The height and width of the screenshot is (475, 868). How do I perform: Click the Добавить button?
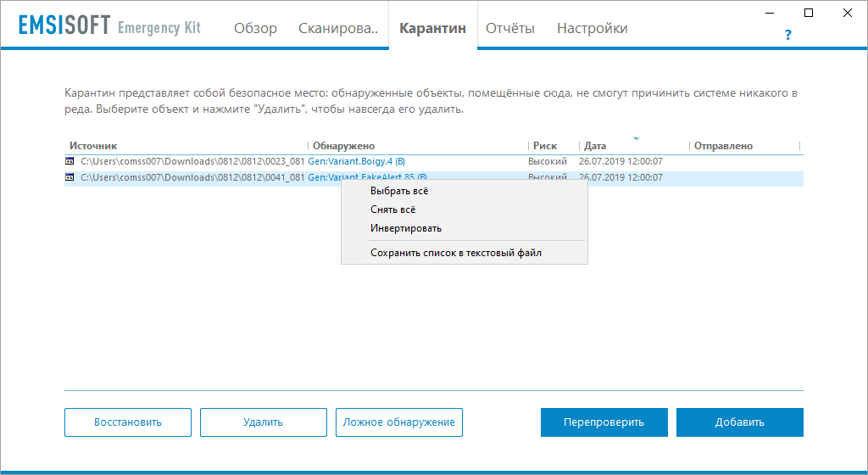click(739, 422)
